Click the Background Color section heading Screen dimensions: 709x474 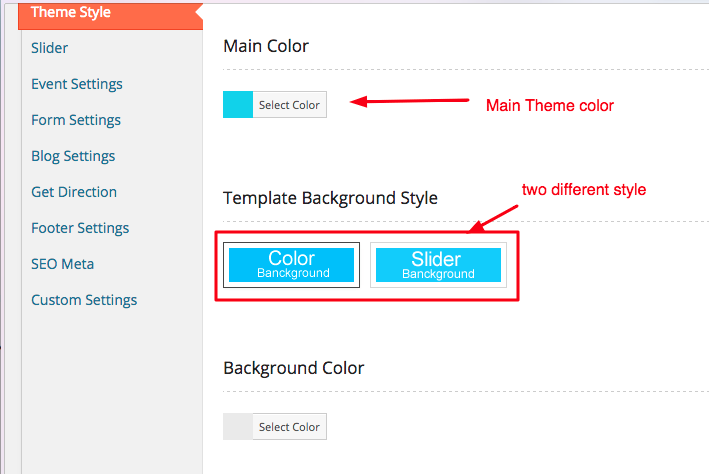tap(293, 368)
